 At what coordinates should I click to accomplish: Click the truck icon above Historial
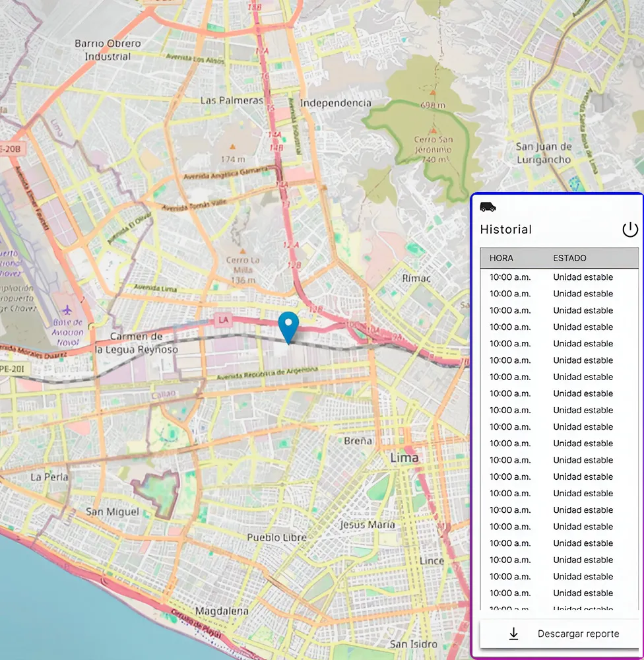click(488, 207)
